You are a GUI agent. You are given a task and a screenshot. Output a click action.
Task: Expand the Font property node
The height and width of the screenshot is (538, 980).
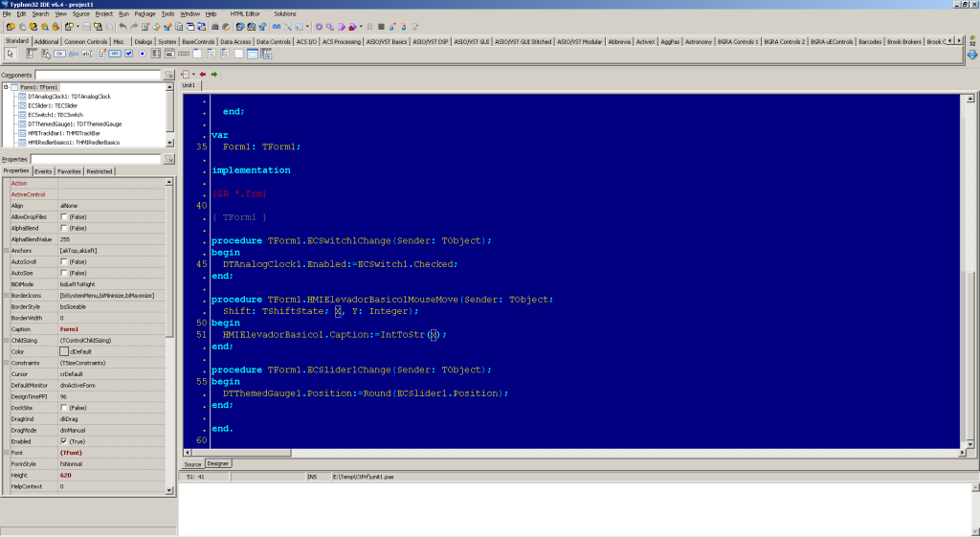pyautogui.click(x=5, y=452)
